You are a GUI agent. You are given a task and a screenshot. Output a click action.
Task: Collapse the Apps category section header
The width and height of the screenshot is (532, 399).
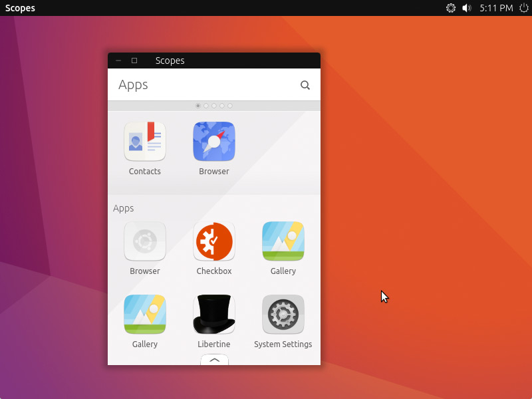click(x=124, y=208)
